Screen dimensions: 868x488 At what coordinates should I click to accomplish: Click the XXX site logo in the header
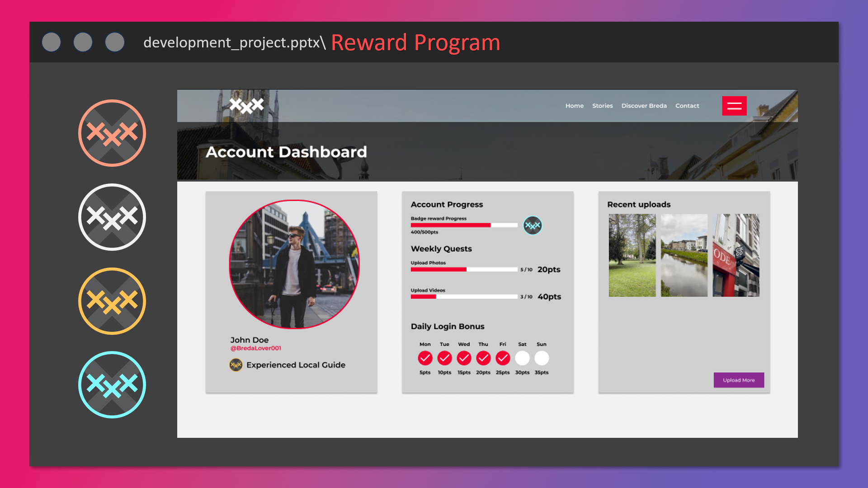tap(247, 105)
